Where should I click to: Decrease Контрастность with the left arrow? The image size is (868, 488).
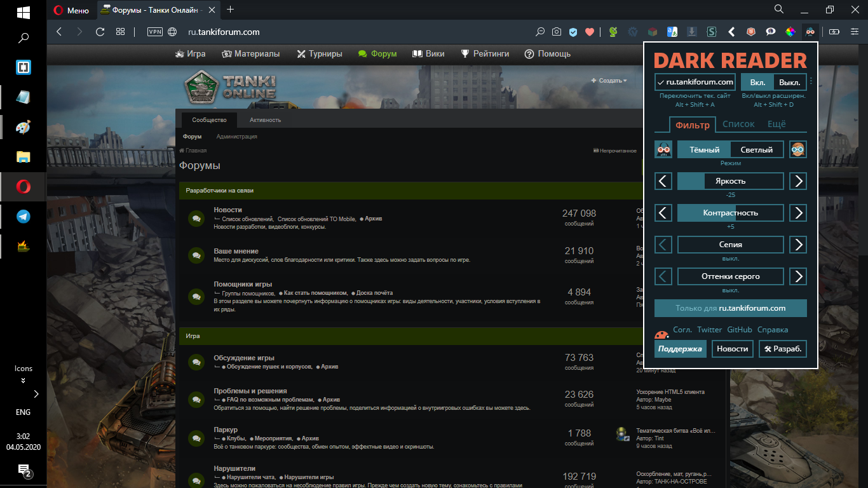[663, 213]
